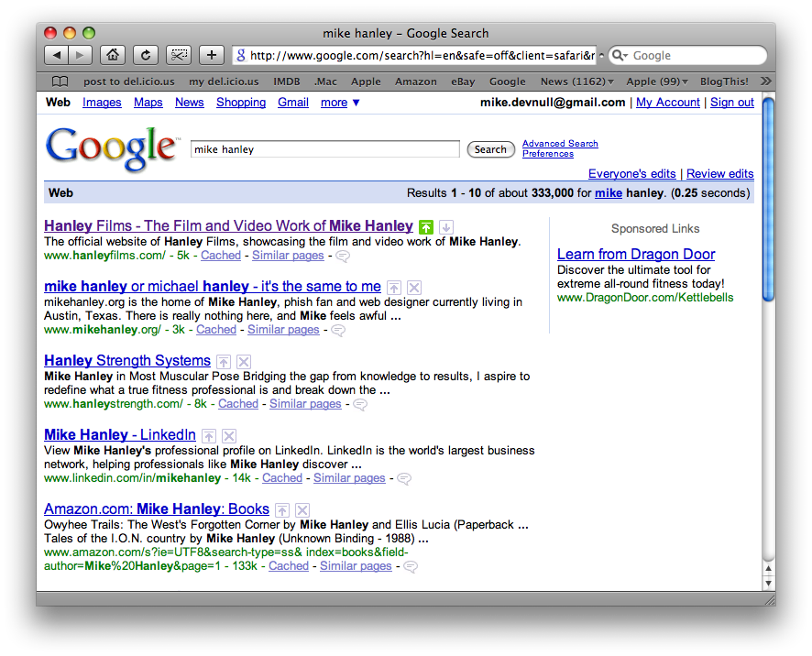The image size is (812, 656).
Task: Switch to Maps
Action: tap(148, 103)
